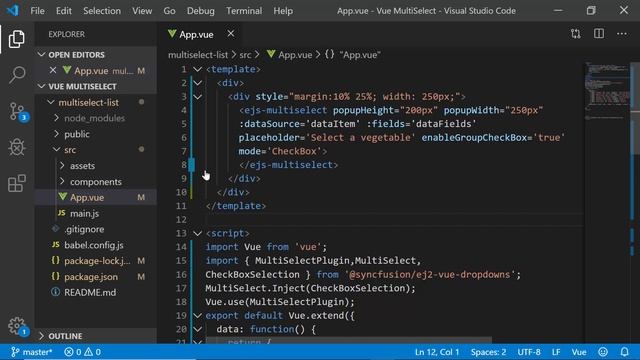Image resolution: width=640 pixels, height=360 pixels.
Task: Collapse the VUE MULTISELECT section
Action: tap(41, 86)
